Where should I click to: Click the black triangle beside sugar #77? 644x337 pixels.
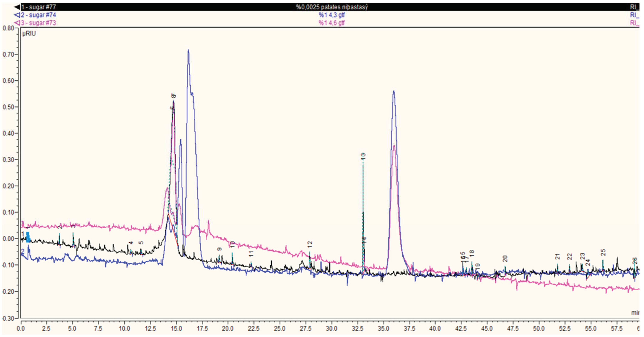click(17, 7)
